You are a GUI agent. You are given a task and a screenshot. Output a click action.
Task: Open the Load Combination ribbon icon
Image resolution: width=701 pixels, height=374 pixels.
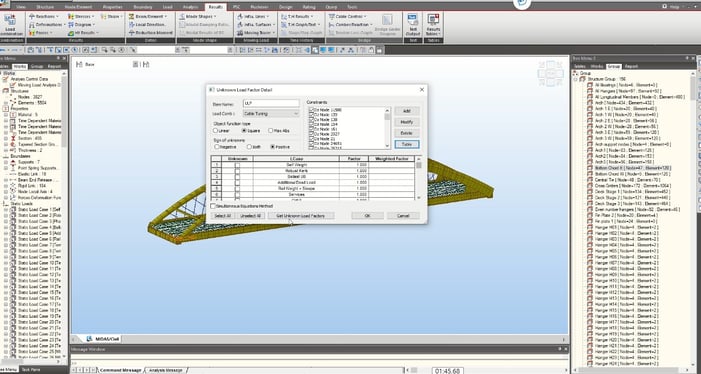click(10, 25)
